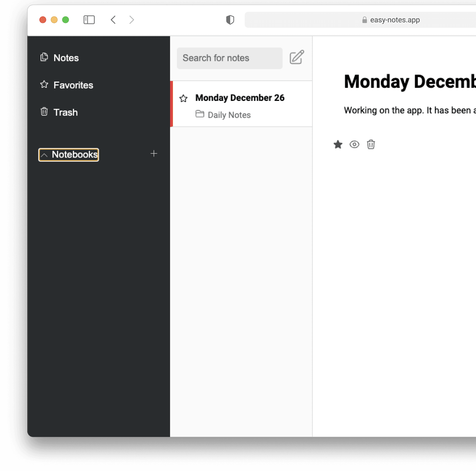476x471 pixels.
Task: Toggle the eye preview on current note
Action: [354, 144]
